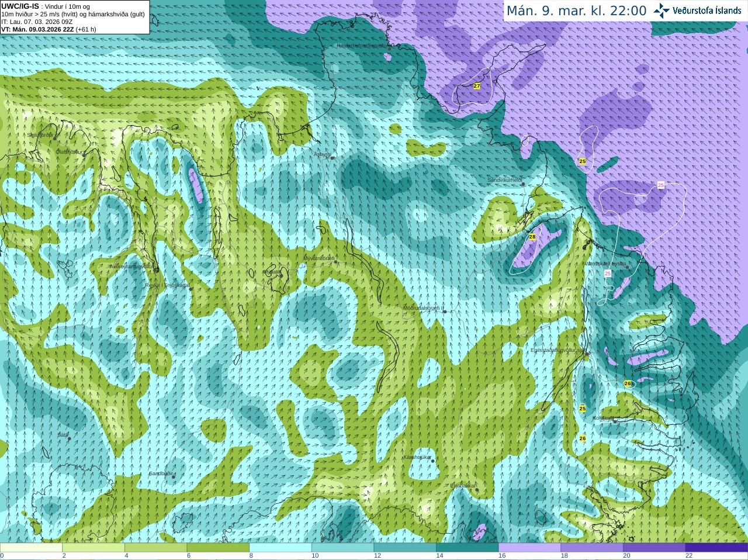The image size is (748, 560).
Task: Select the Mývatnsöræfi station label
Action: pyautogui.click(x=318, y=258)
